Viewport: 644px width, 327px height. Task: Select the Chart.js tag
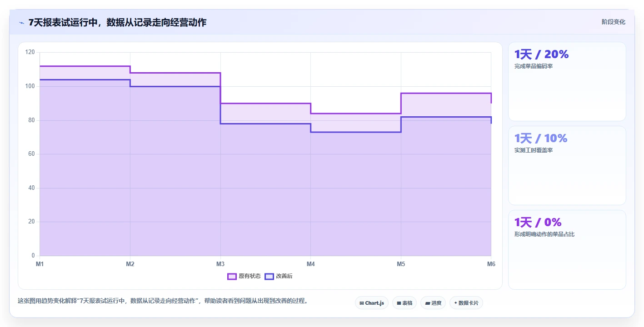372,303
